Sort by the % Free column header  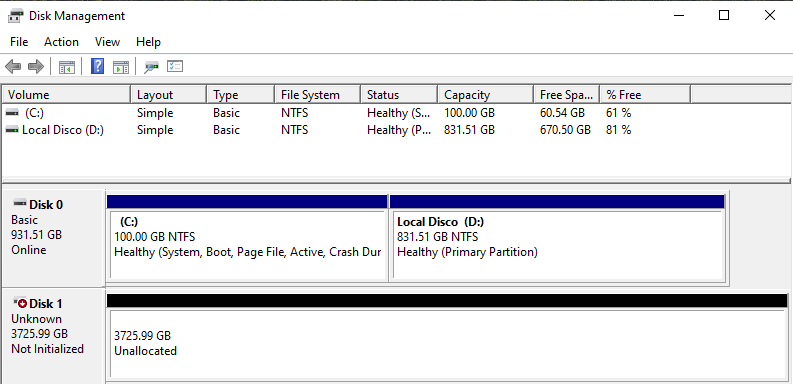[645, 95]
